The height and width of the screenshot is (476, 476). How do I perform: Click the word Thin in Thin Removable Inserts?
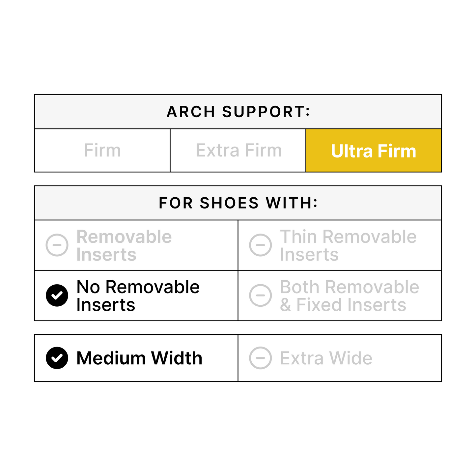pos(299,237)
